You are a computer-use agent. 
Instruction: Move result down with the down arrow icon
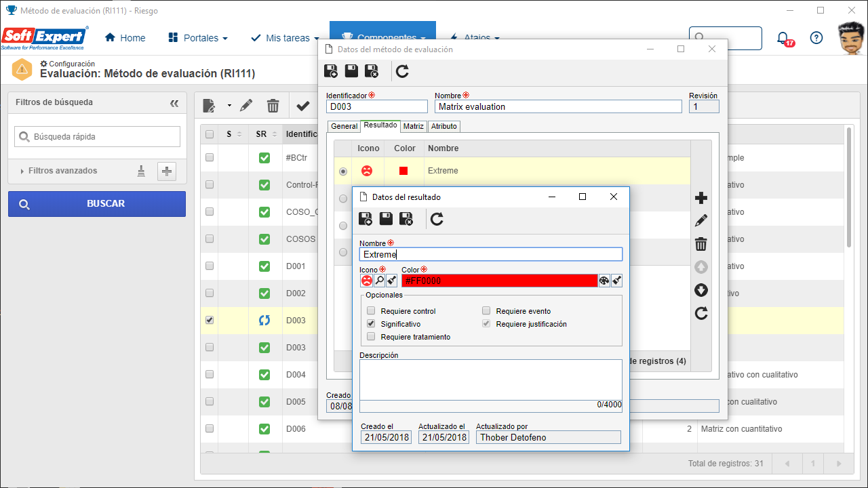(x=701, y=290)
